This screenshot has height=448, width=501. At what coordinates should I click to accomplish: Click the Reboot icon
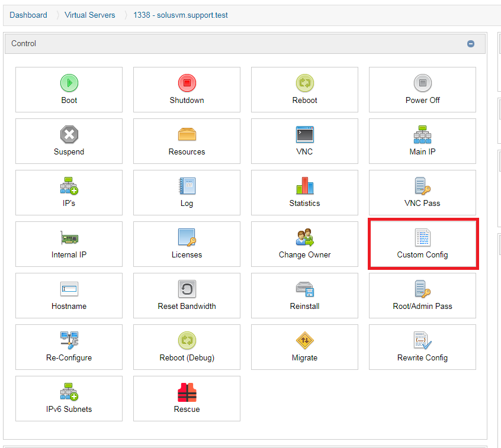pyautogui.click(x=304, y=83)
